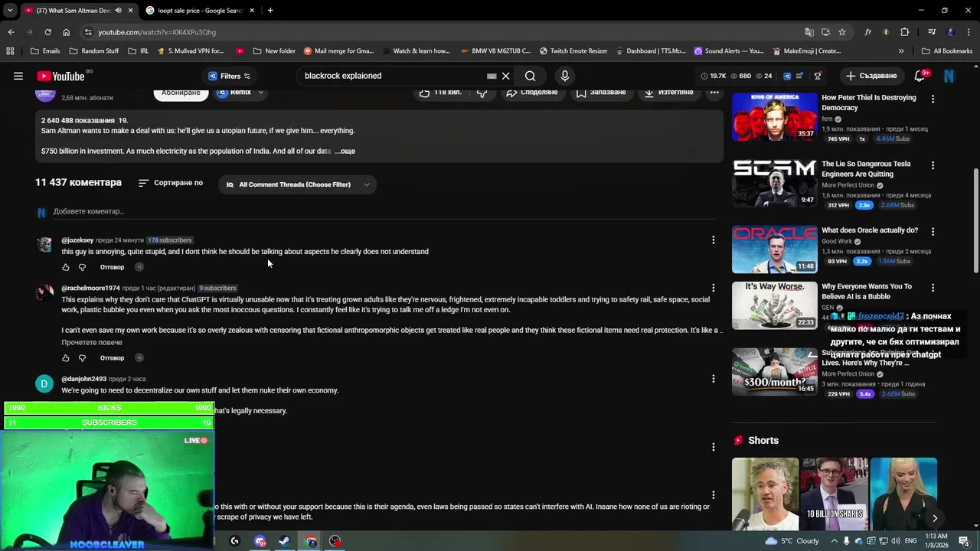Screen dimensions: 980x551
Task: Start voice search with the microphone
Action: coord(565,76)
